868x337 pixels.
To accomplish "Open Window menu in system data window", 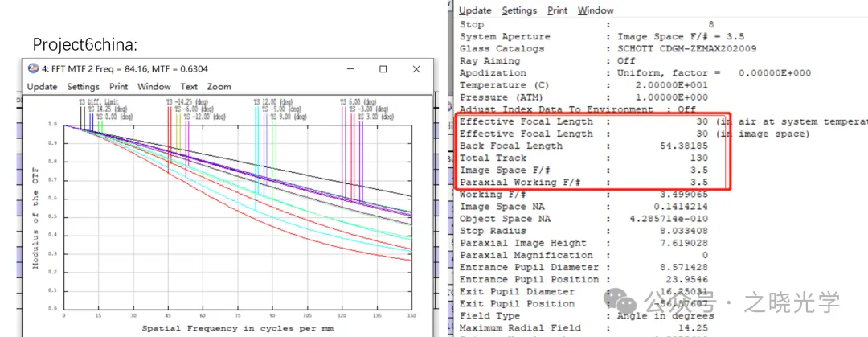I will pos(595,10).
